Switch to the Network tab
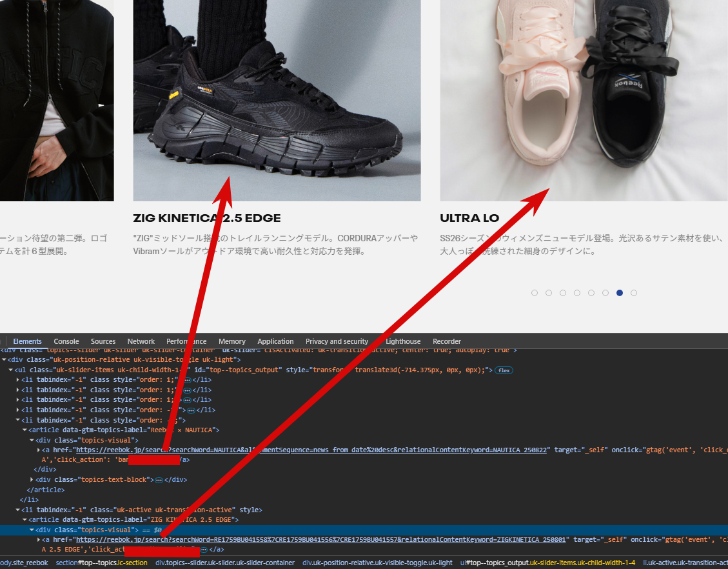 pyautogui.click(x=141, y=341)
